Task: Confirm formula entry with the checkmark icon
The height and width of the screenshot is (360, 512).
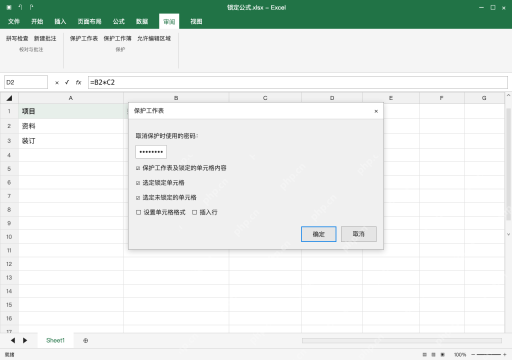Action: [x=67, y=82]
